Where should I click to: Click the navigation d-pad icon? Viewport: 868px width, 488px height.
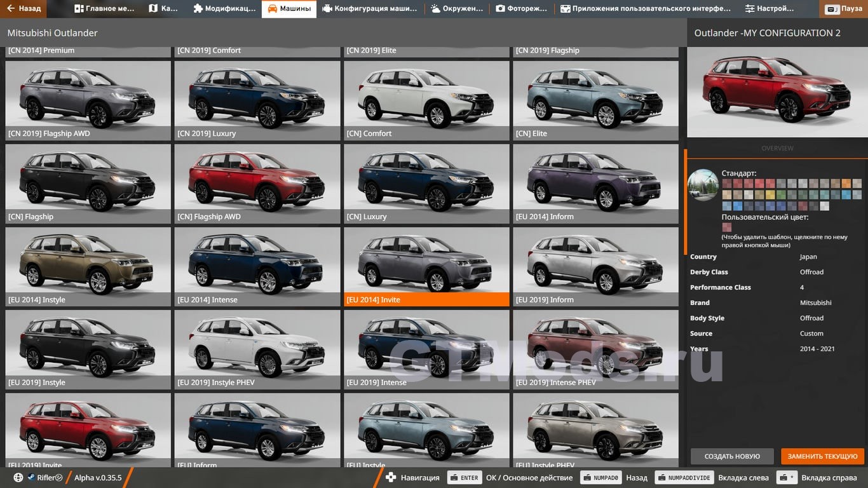(391, 477)
